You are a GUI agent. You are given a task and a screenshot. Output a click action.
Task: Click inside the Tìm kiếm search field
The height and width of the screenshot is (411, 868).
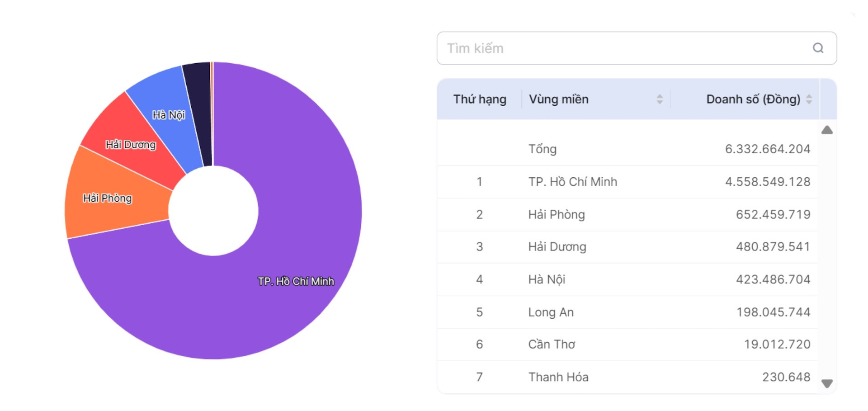pyautogui.click(x=588, y=48)
